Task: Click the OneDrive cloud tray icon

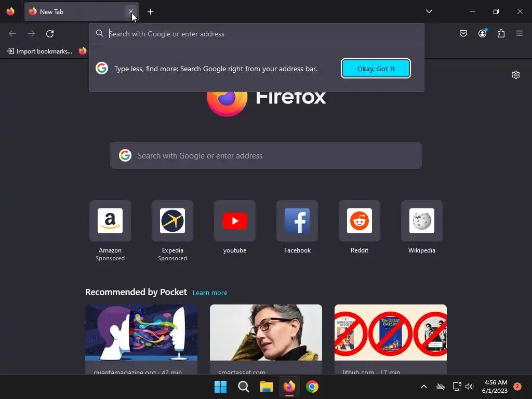Action: coord(441,387)
